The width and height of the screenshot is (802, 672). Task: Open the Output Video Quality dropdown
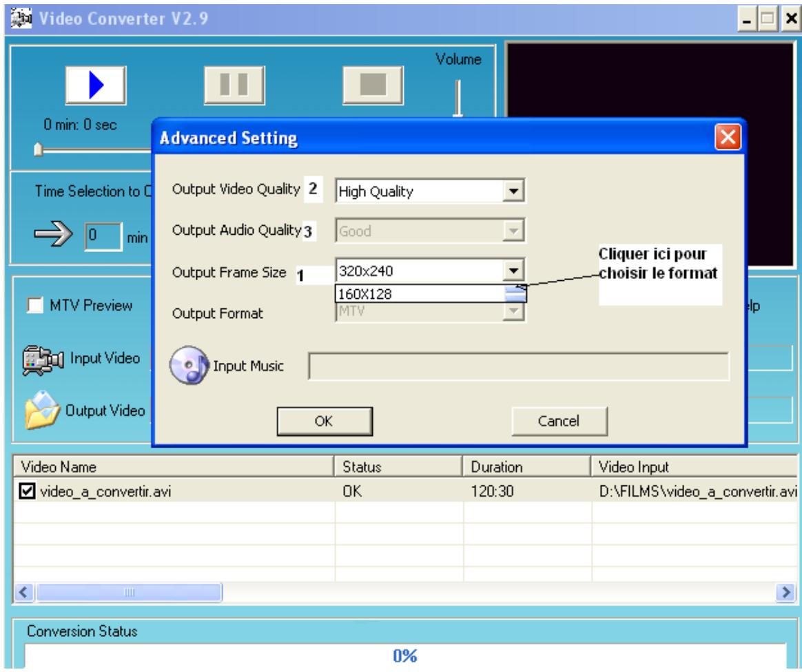[x=513, y=191]
